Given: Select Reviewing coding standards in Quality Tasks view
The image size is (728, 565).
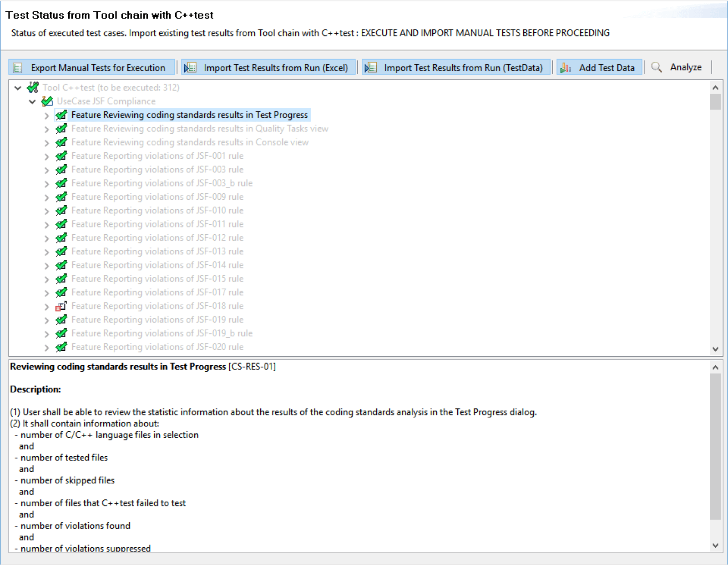Looking at the screenshot, I should pos(199,129).
